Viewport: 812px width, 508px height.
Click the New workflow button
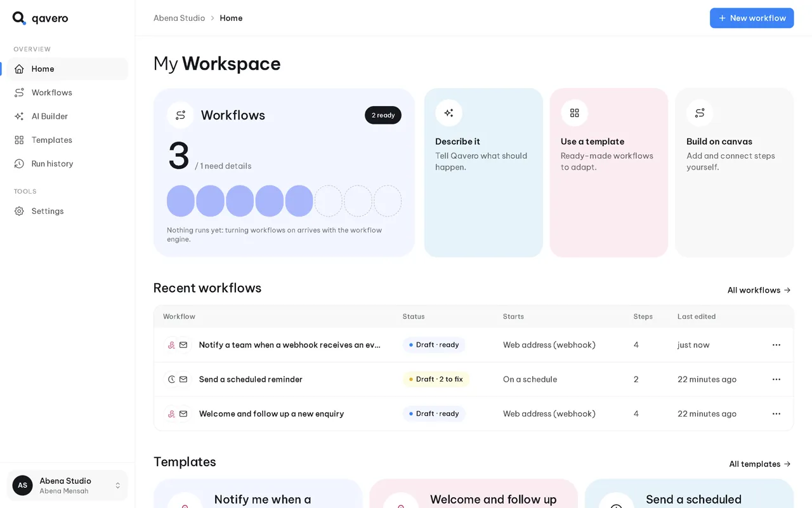752,18
